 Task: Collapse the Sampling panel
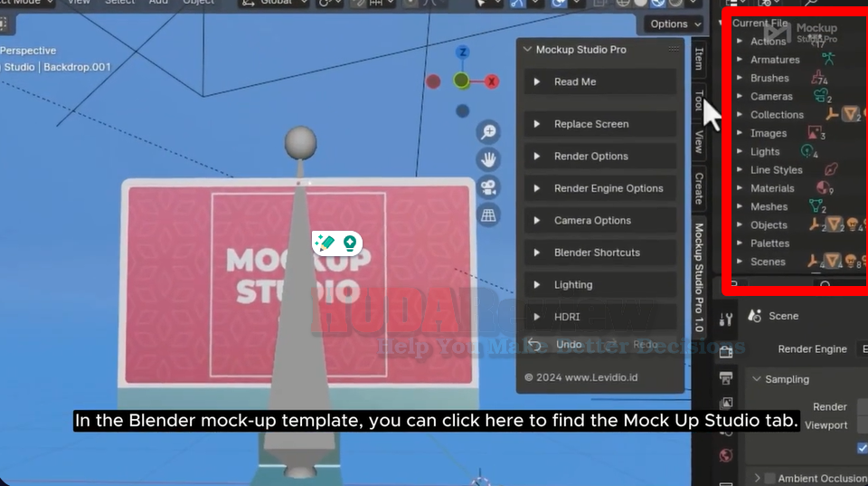(756, 379)
